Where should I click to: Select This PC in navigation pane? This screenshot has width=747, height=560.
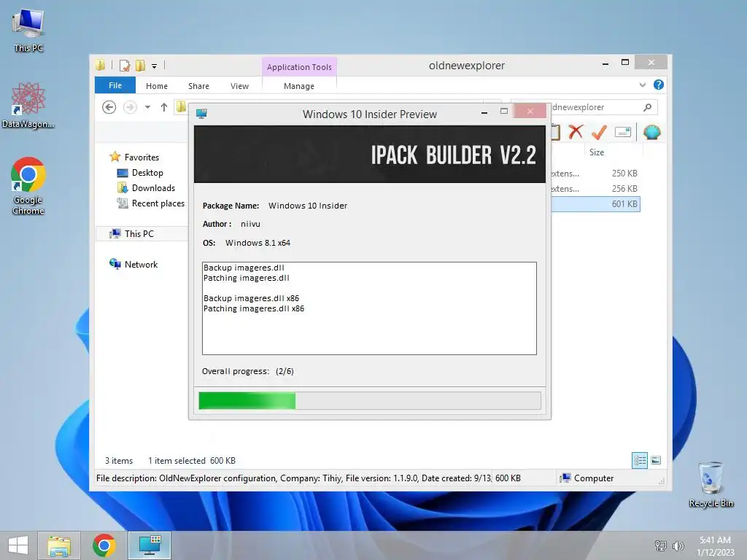139,233
